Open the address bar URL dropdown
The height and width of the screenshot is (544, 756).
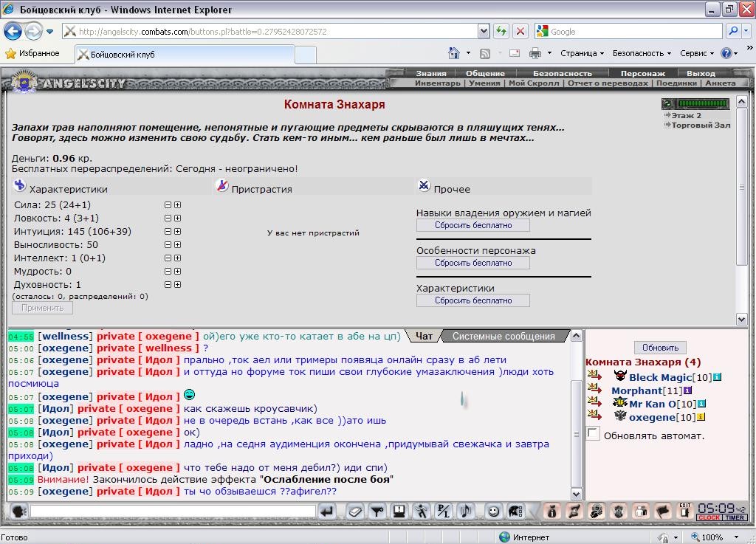484,31
